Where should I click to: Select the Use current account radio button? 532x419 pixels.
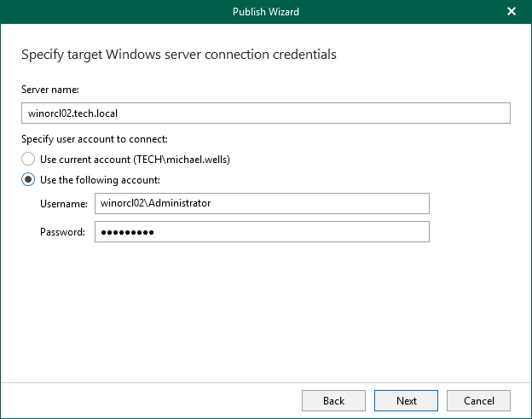(28, 160)
